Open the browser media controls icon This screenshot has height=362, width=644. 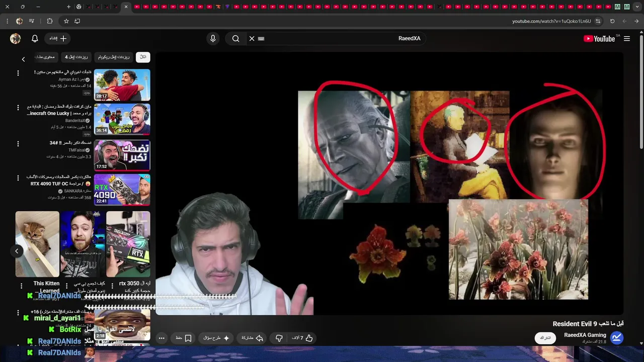[32, 21]
